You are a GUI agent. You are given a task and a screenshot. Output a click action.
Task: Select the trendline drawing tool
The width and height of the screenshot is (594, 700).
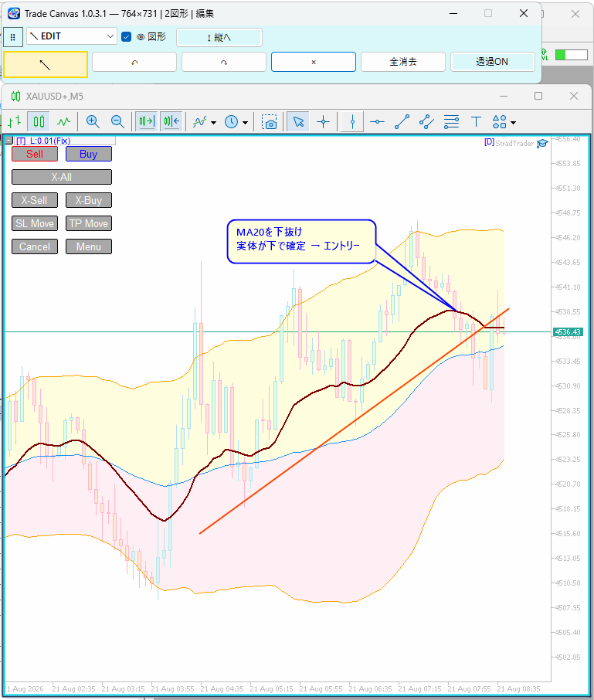coord(402,121)
